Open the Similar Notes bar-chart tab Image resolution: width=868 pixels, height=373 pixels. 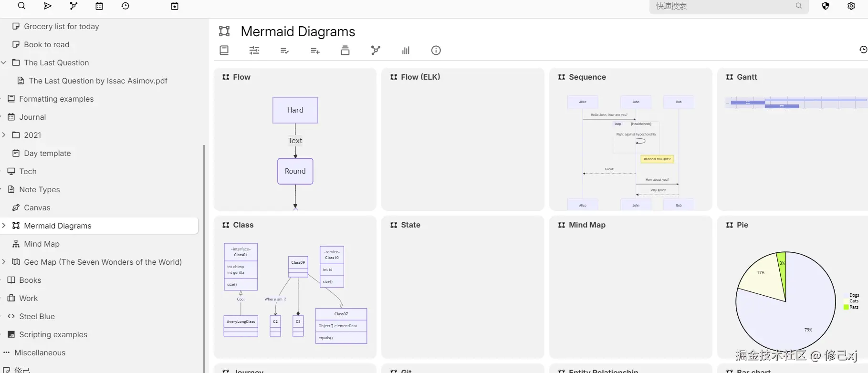(x=406, y=50)
